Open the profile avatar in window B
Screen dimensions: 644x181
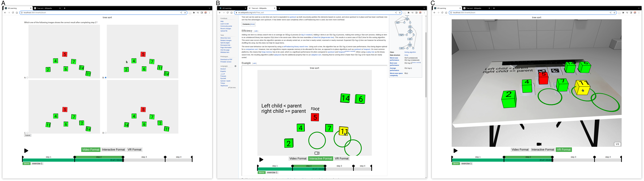[420, 12]
